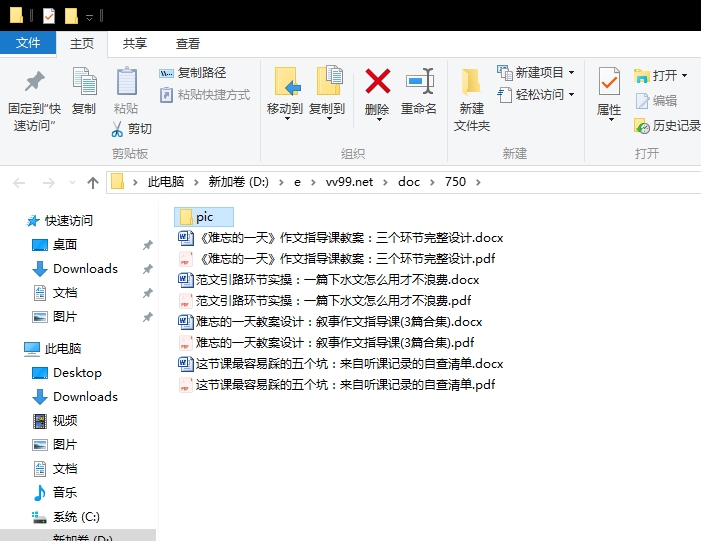This screenshot has height=541, width=701.
Task: Select 这节课最容易踩的五个坑 docx file
Action: pyautogui.click(x=341, y=364)
